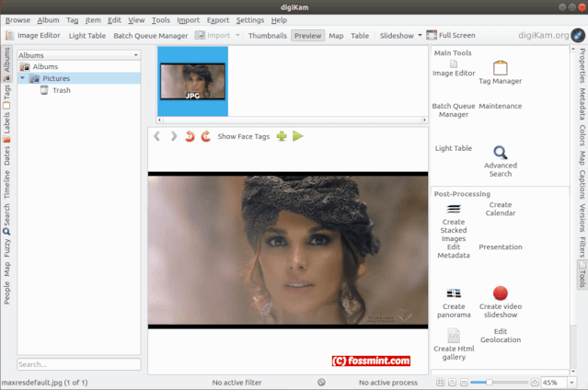
Task: Go to next image with right arrow
Action: tap(174, 136)
